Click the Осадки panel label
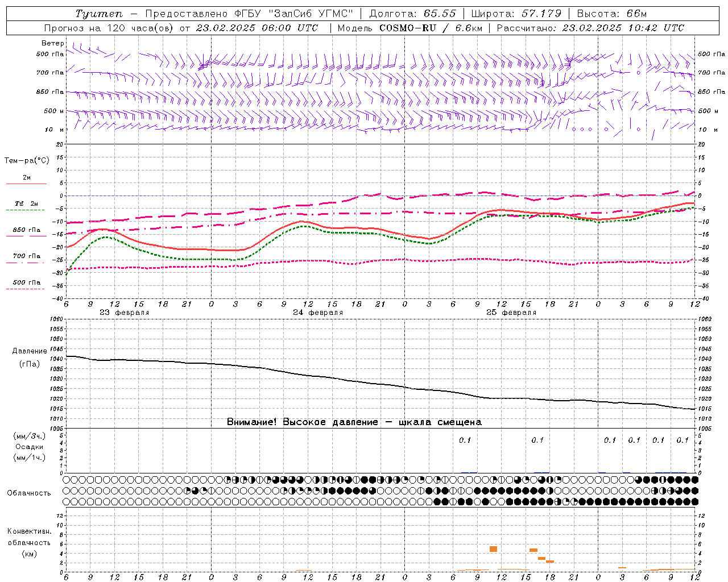 coord(29,447)
